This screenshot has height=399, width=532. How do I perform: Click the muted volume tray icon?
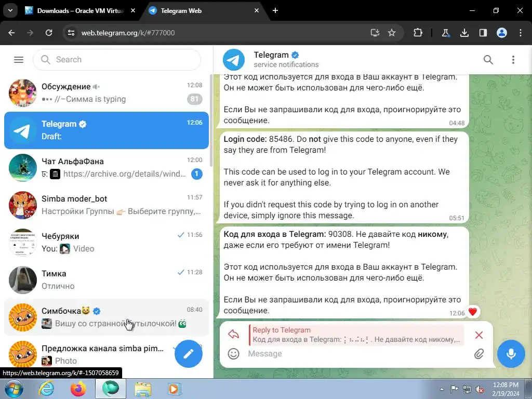click(480, 389)
